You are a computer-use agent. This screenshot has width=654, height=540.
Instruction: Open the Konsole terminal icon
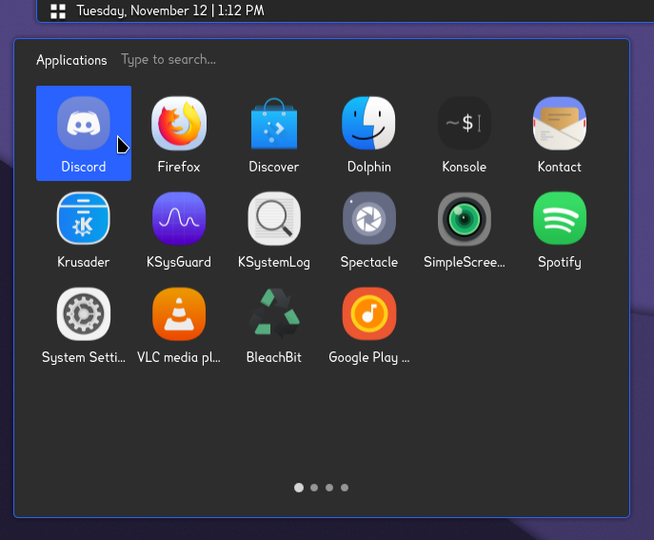(x=464, y=123)
